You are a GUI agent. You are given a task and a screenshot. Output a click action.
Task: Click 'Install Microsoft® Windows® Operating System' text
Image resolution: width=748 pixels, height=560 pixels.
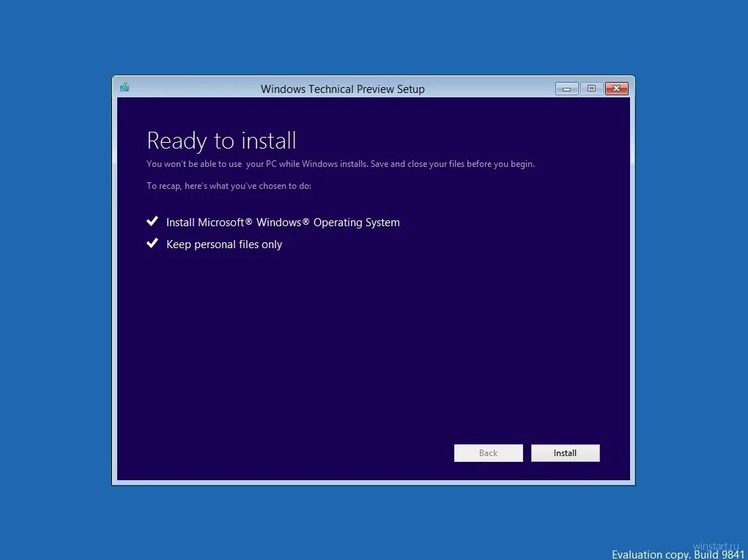click(283, 223)
